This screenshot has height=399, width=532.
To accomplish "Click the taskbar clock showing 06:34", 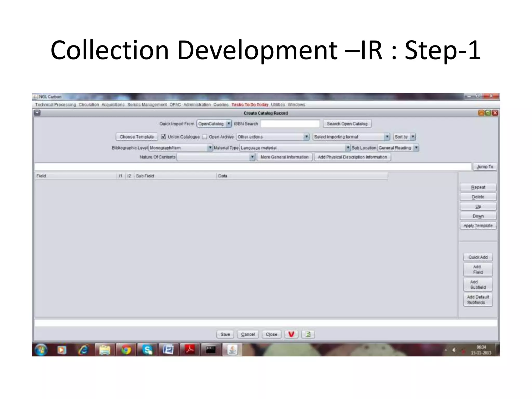I will 481,350.
